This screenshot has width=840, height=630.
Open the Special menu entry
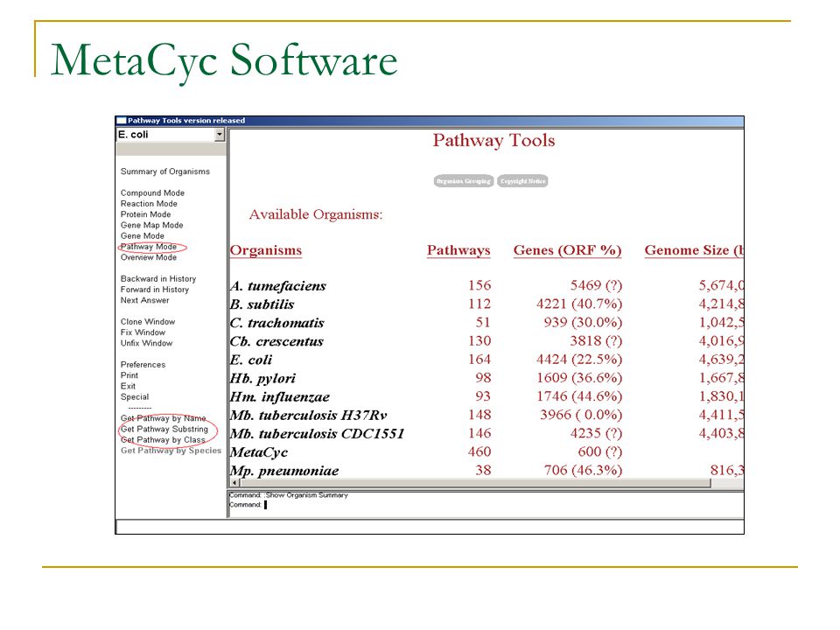tap(135, 396)
